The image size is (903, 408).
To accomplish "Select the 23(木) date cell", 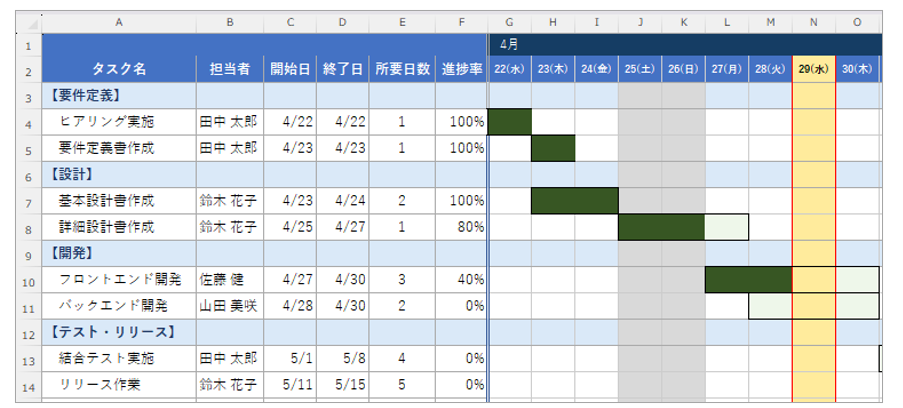I will tap(553, 69).
